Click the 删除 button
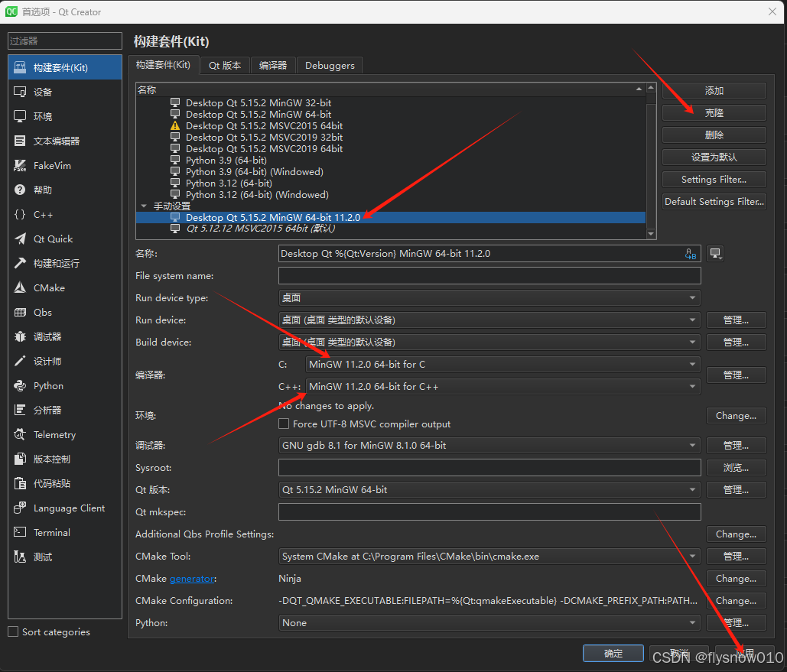This screenshot has width=787, height=672. click(714, 135)
